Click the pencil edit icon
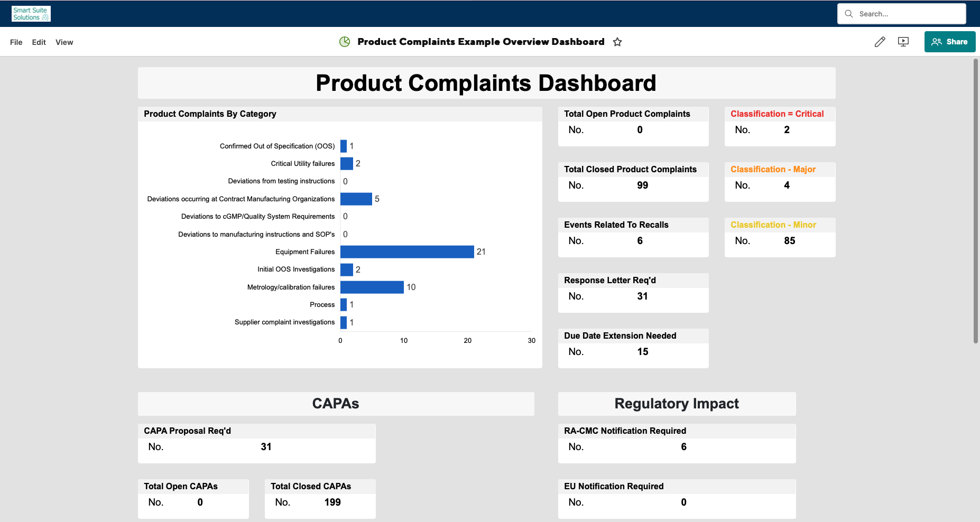 point(880,42)
